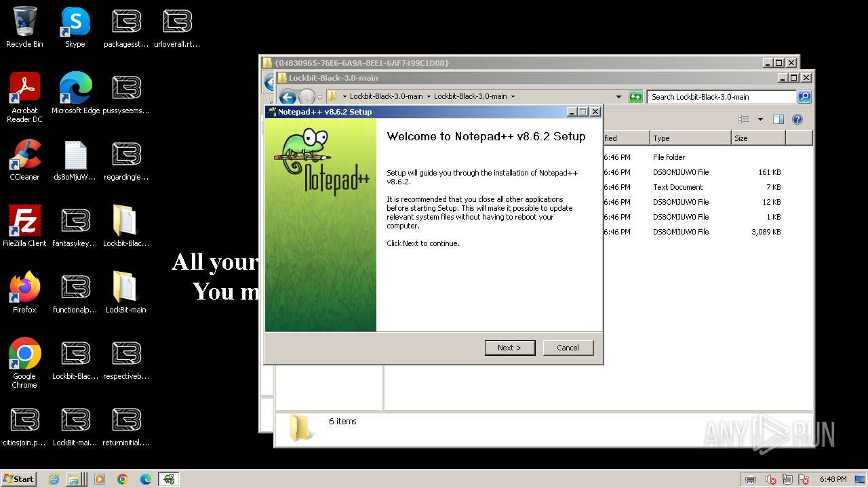Select the respectiveb encrypted file icon
The width and height of the screenshot is (868, 488).
coord(126,359)
